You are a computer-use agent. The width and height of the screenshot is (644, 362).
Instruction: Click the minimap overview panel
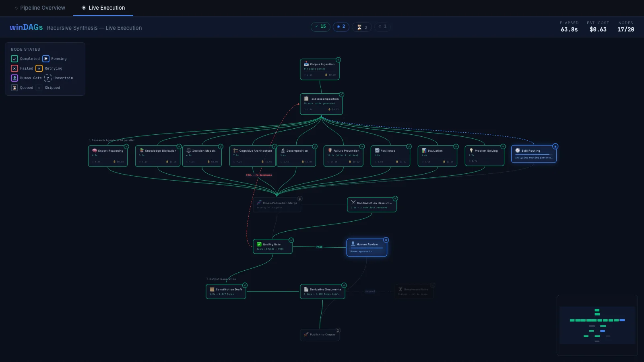597,325
